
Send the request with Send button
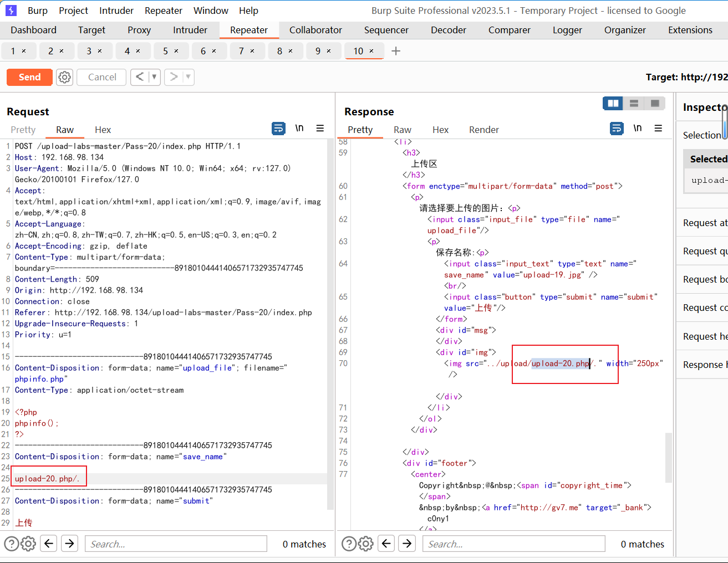(29, 77)
